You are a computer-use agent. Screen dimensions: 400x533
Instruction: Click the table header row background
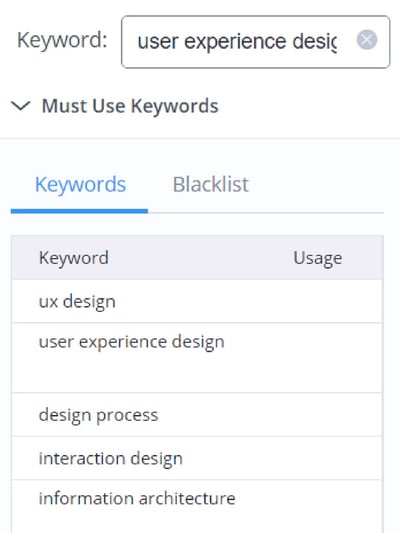pos(197,258)
